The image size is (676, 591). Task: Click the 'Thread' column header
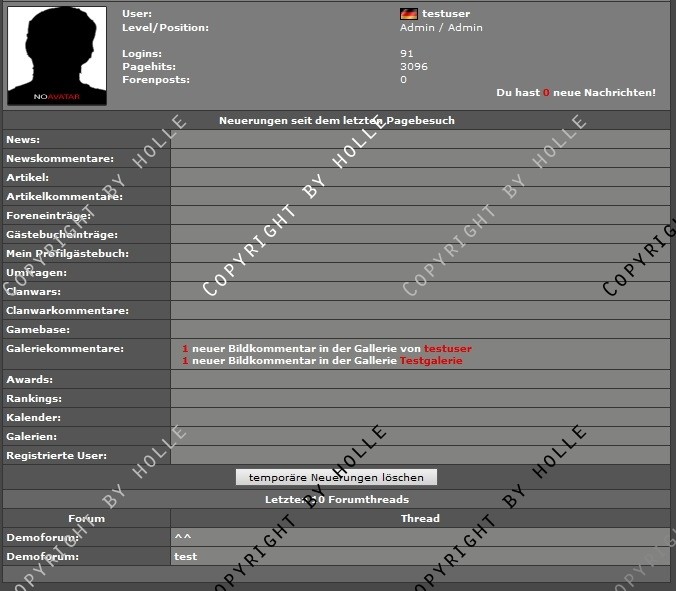click(420, 518)
